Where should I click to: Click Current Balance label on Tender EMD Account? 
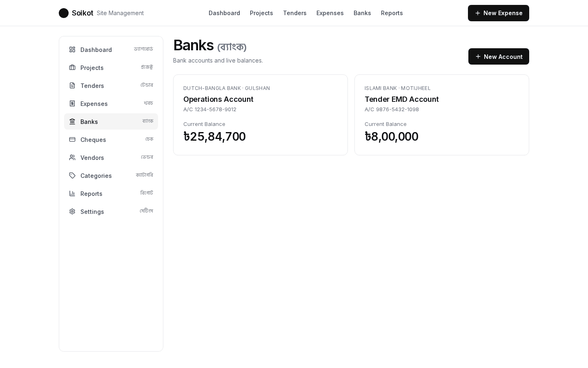[x=385, y=124]
